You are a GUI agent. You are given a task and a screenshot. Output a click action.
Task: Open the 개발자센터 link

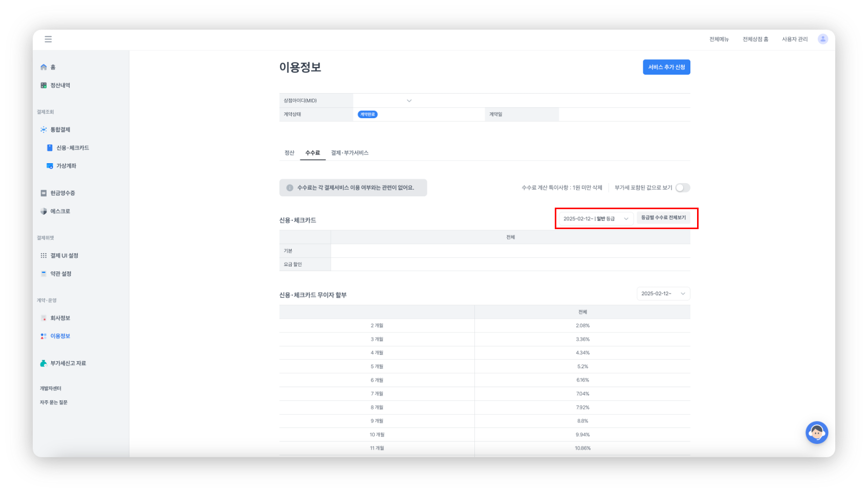(x=51, y=389)
